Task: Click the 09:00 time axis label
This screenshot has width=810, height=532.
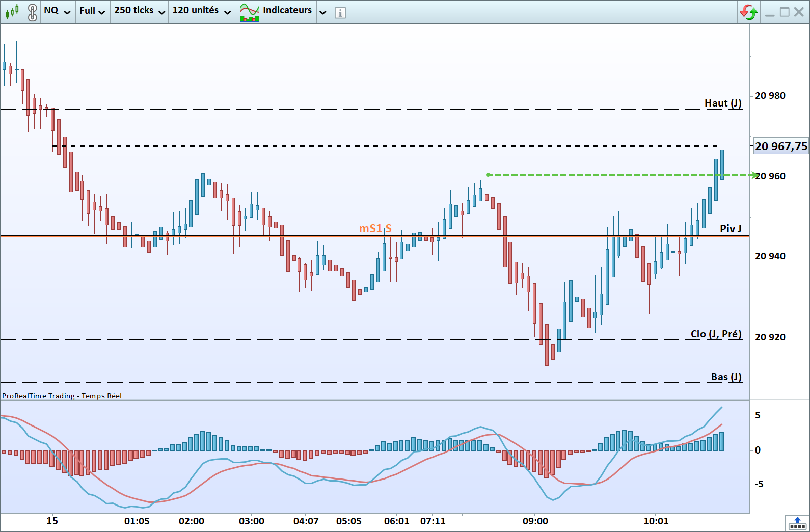Action: 535,521
